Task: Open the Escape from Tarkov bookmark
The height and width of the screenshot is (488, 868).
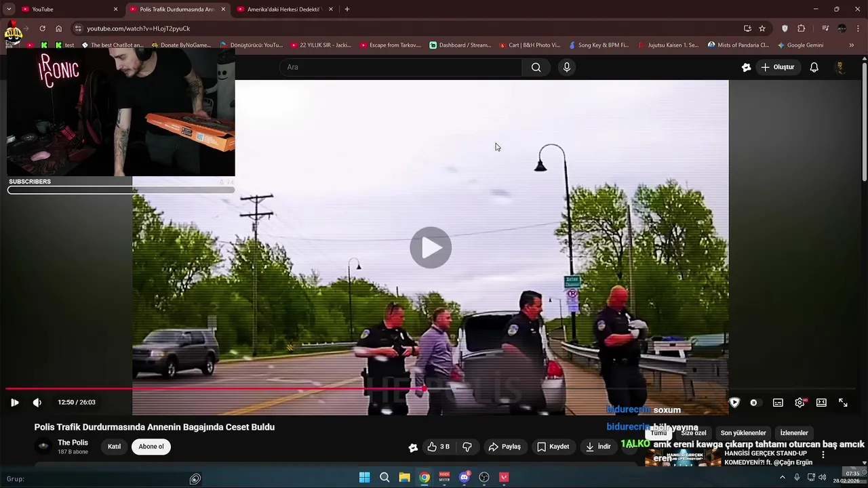Action: 391,45
